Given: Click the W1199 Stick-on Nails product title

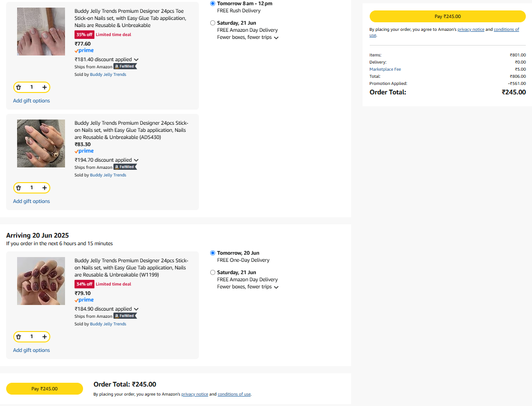Looking at the screenshot, I should pyautogui.click(x=131, y=268).
